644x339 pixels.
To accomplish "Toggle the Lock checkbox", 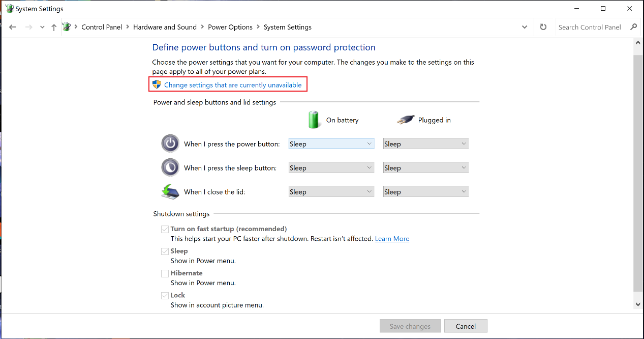I will tap(165, 295).
